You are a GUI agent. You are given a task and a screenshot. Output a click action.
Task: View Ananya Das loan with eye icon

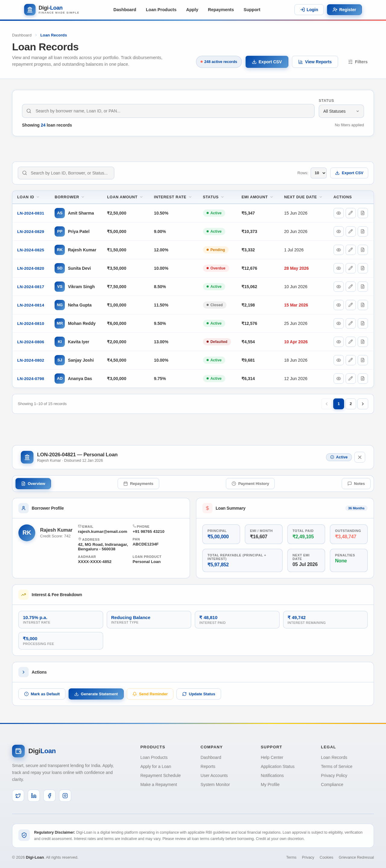coord(338,379)
